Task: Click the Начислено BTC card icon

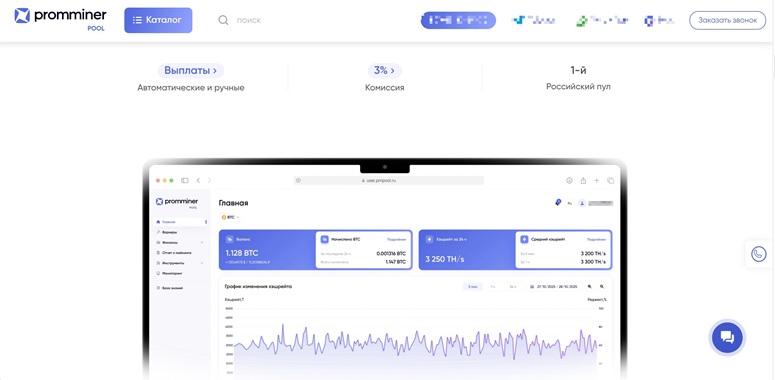Action: (325, 240)
